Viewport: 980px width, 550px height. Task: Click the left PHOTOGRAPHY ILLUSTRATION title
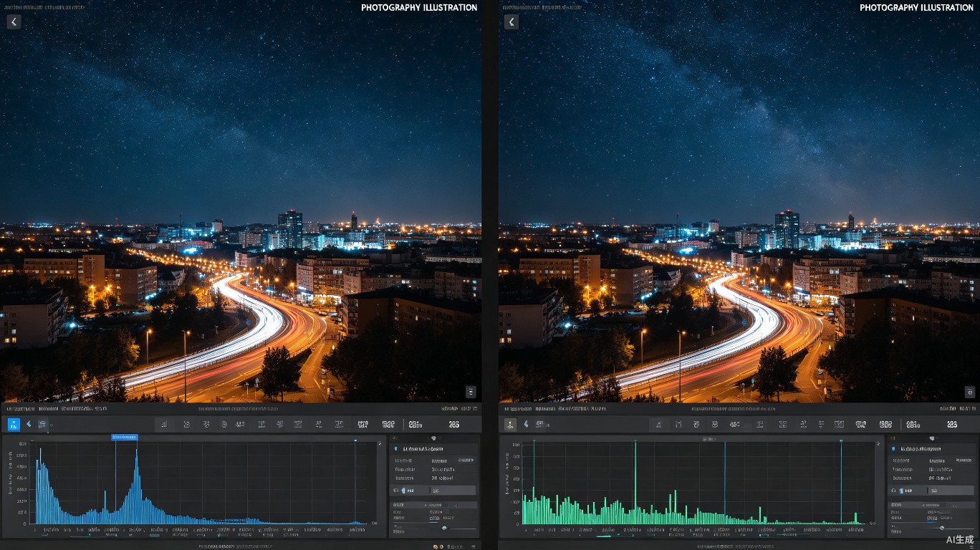click(419, 8)
